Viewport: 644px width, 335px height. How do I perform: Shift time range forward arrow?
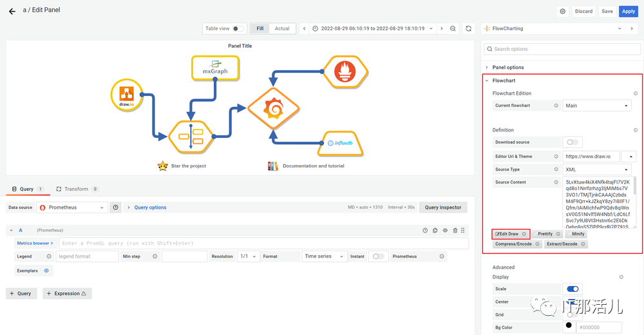(x=442, y=29)
